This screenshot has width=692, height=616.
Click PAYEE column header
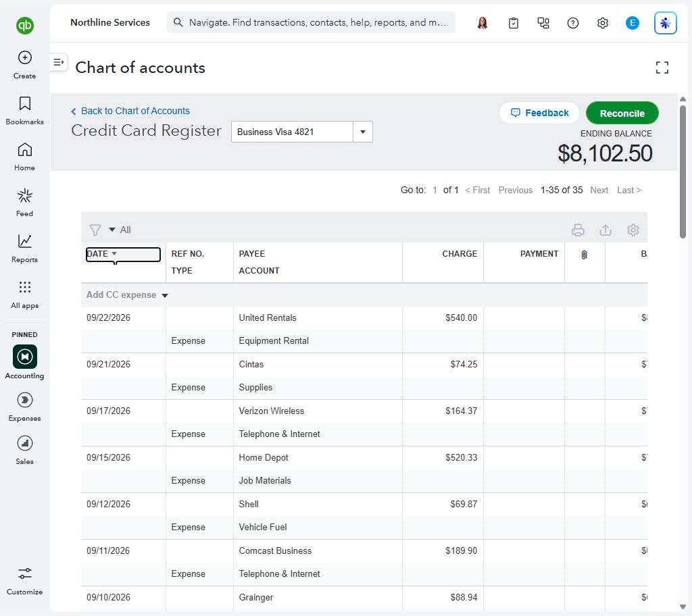tap(252, 254)
